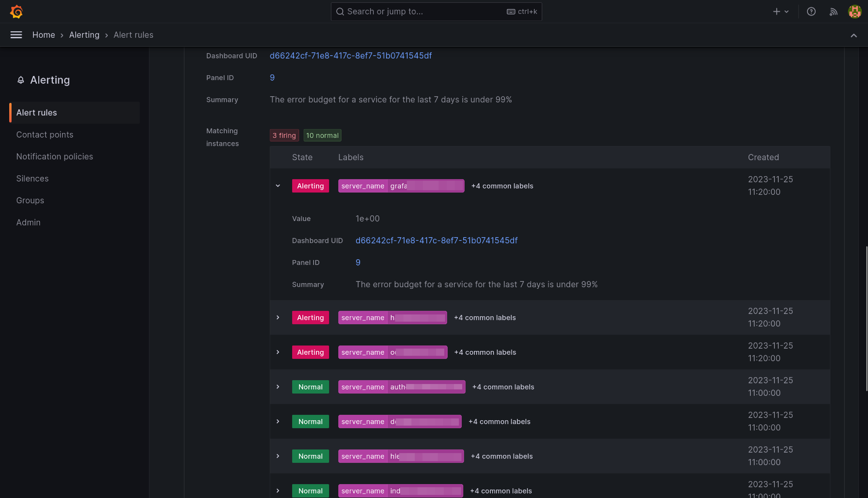Filter instances by the 3 firing badge
Viewport: 868px width, 498px height.
click(284, 135)
